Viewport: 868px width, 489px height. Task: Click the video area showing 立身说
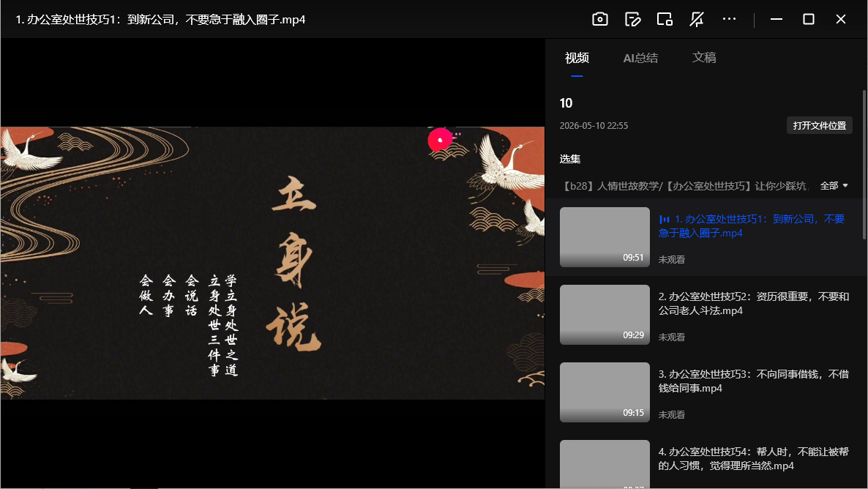(272, 263)
